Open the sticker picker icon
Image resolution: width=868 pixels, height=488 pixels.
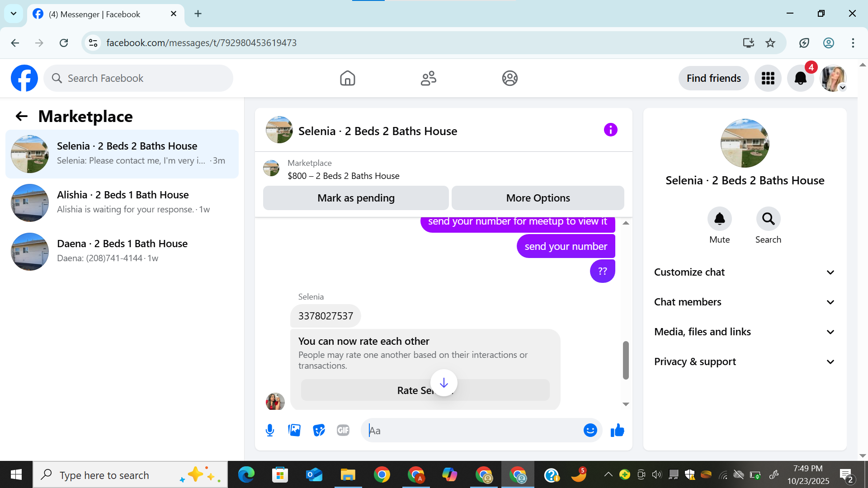point(319,430)
